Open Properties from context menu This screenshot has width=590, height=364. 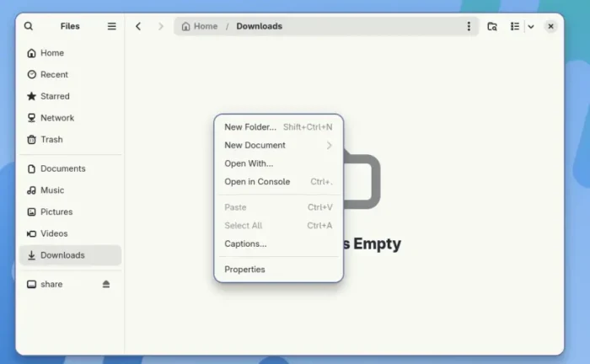[x=278, y=270]
